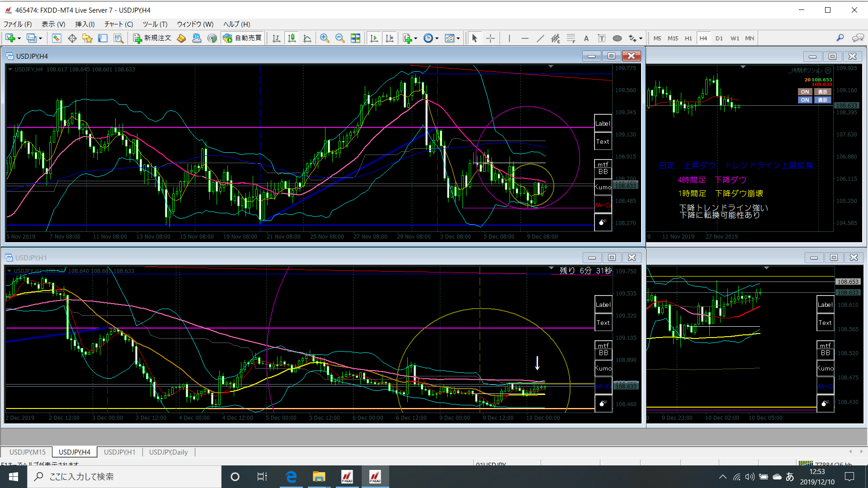
Task: Switch timeframe to M5
Action: [657, 38]
